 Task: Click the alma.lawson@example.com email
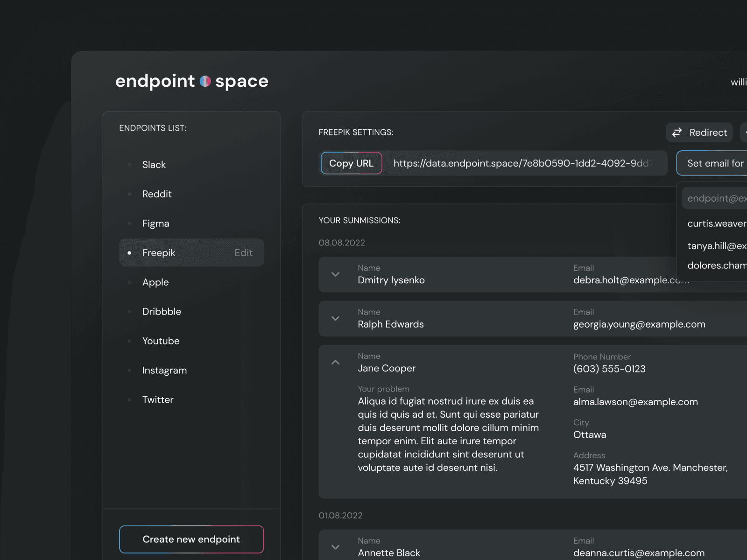[x=635, y=402]
